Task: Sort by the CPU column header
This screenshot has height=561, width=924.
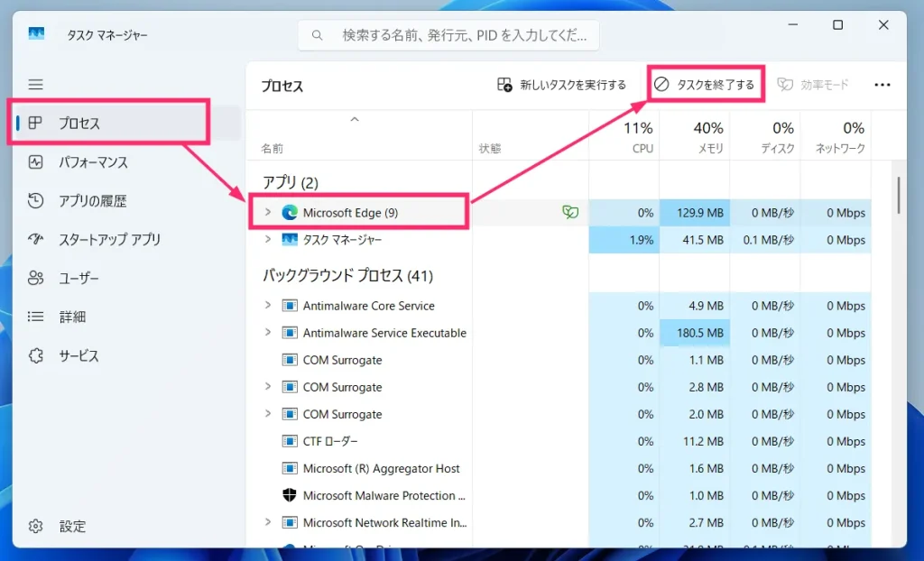Action: pyautogui.click(x=624, y=135)
